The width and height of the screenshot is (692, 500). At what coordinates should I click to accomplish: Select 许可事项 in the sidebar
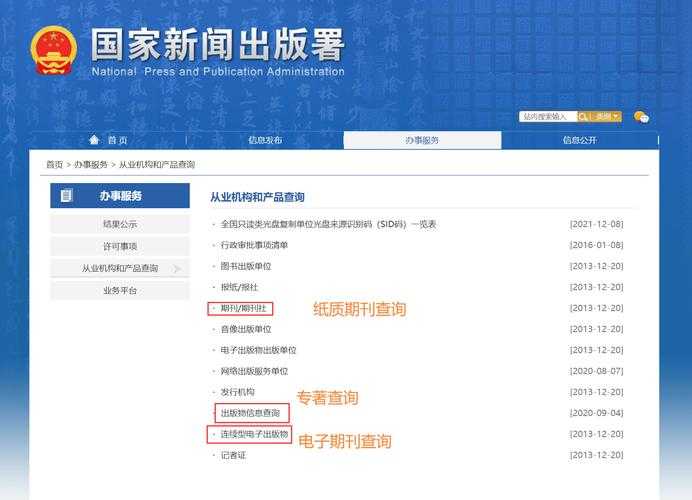[x=120, y=246]
